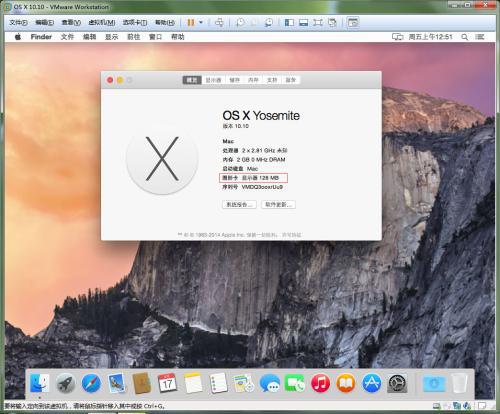The image size is (500, 414).
Task: Open App Store in the dock
Action: 372,383
